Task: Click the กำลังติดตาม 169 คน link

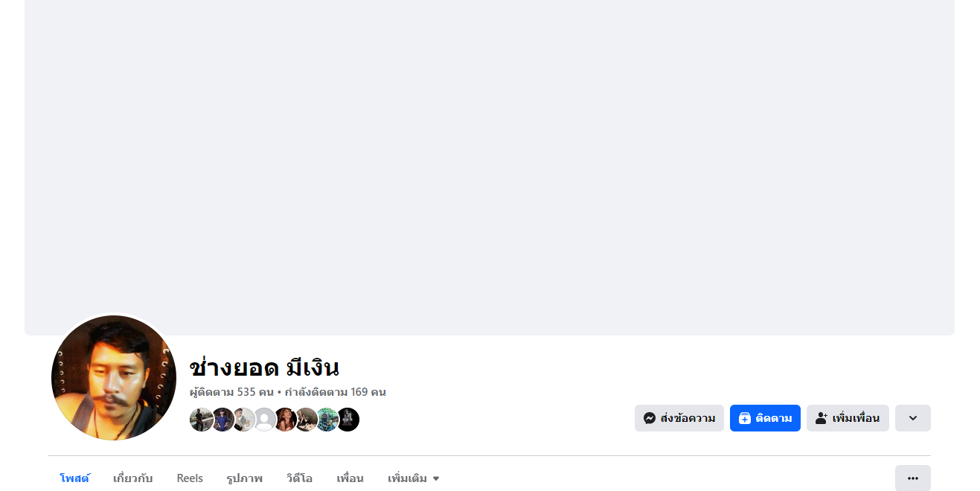Action: [335, 392]
